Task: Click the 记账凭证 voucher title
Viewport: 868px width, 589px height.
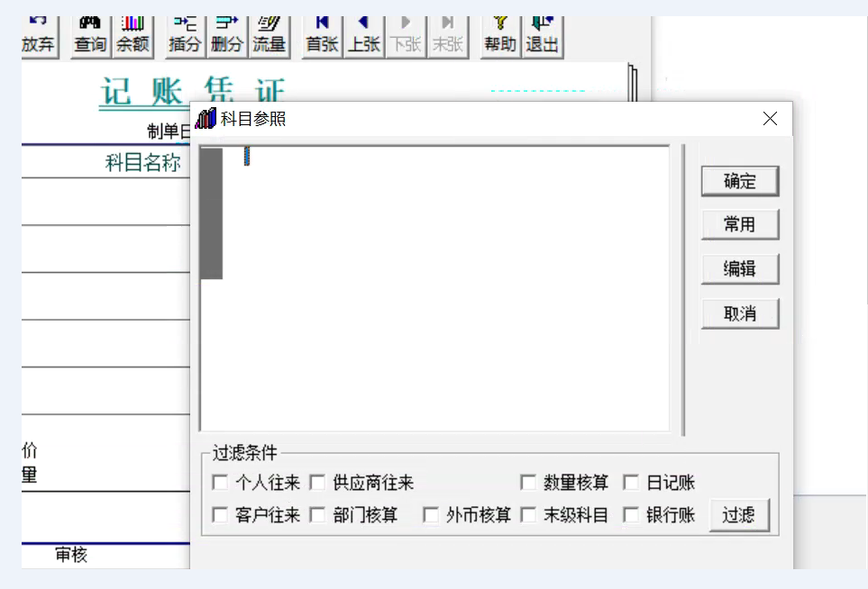Action: tap(193, 91)
